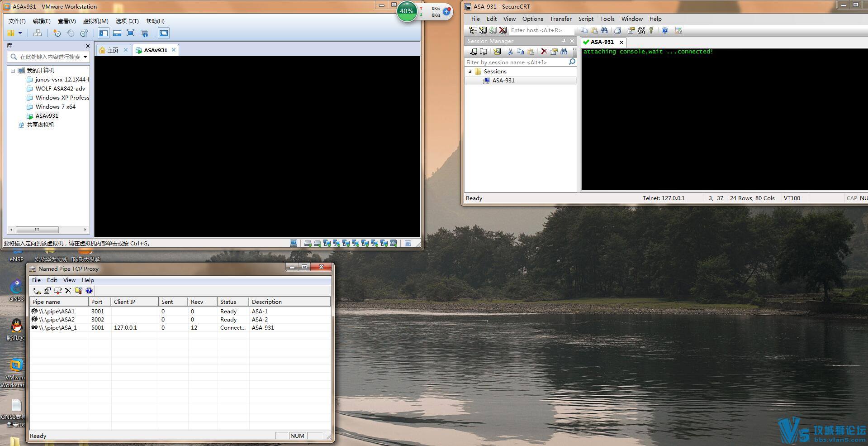
Task: Toggle the VMware library sidebar view button
Action: point(104,33)
